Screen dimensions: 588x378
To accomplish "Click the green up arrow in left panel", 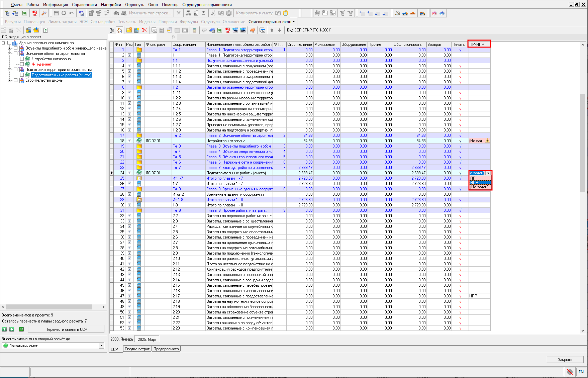I will (x=4, y=329).
